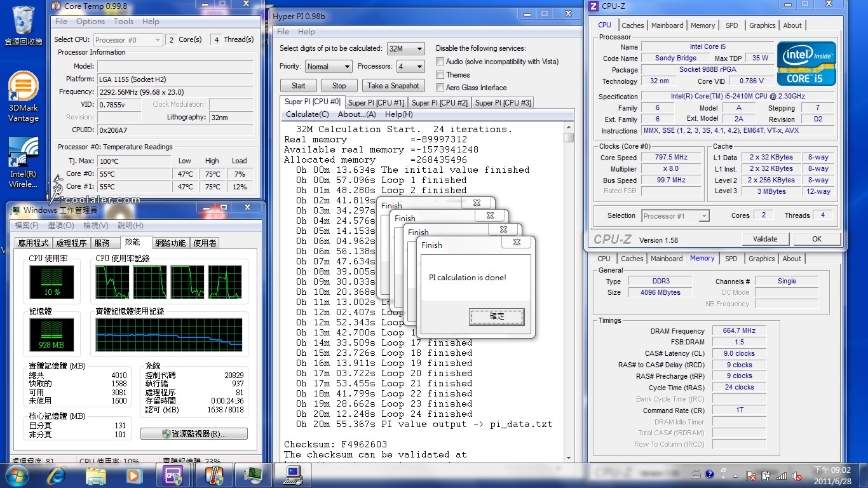Click Core Temp CPUID value field 0x206A7
The height and width of the screenshot is (488, 868).
point(175,130)
